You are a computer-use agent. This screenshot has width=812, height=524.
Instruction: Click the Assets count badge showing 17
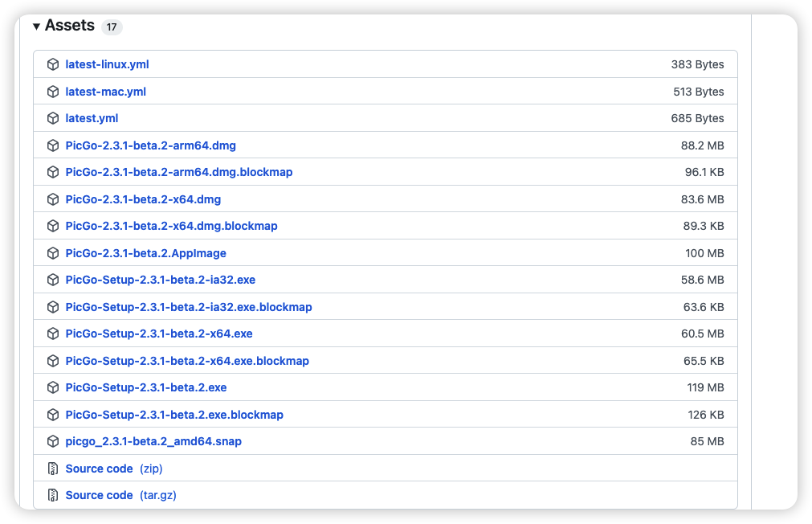point(112,27)
